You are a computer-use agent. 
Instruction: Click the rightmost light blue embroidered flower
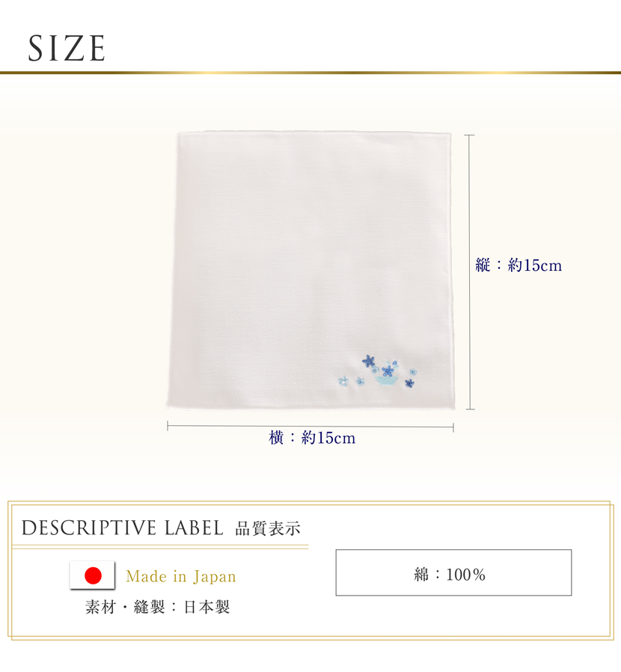pos(412,370)
